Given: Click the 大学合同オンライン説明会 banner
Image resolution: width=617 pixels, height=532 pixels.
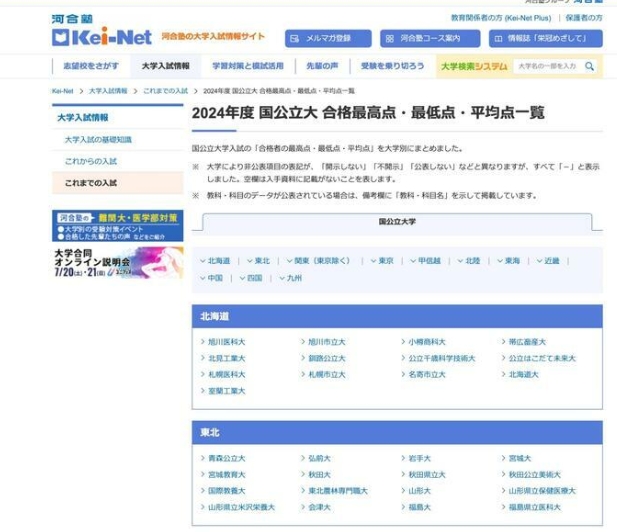Looking at the screenshot, I should pyautogui.click(x=118, y=262).
